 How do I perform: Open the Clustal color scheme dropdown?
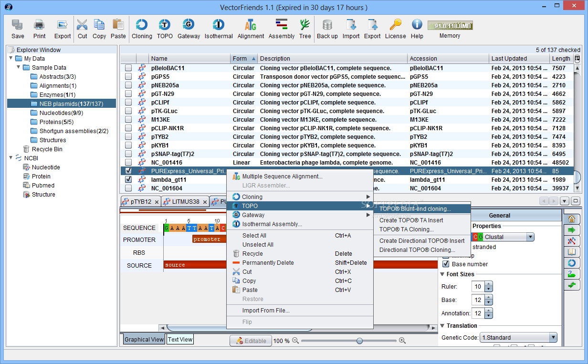(530, 237)
